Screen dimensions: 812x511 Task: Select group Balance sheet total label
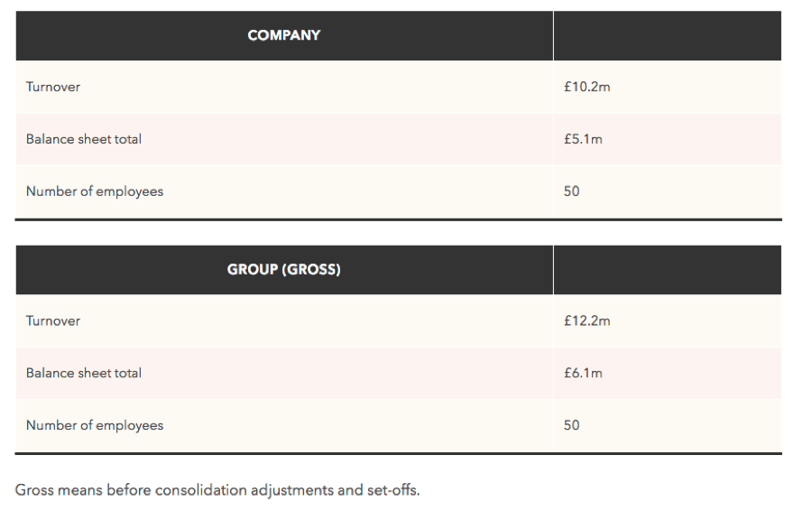point(83,373)
